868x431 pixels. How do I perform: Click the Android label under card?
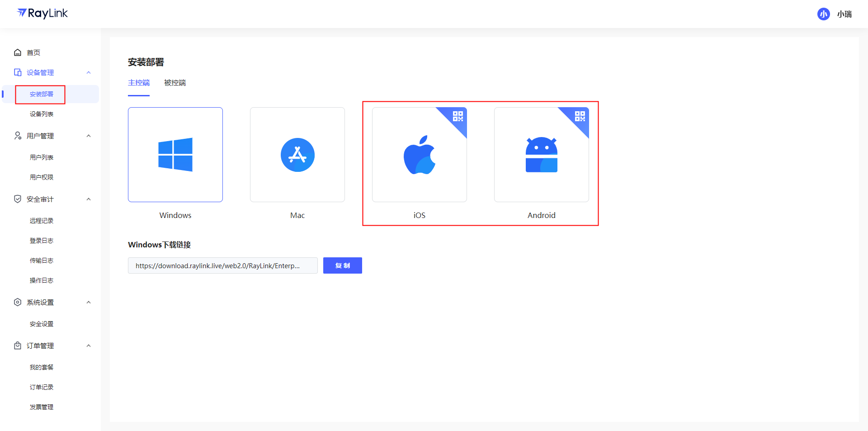(x=542, y=215)
